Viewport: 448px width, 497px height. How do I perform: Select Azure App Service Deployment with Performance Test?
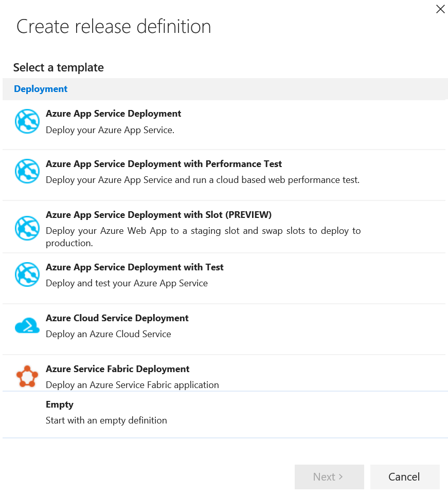pos(164,164)
